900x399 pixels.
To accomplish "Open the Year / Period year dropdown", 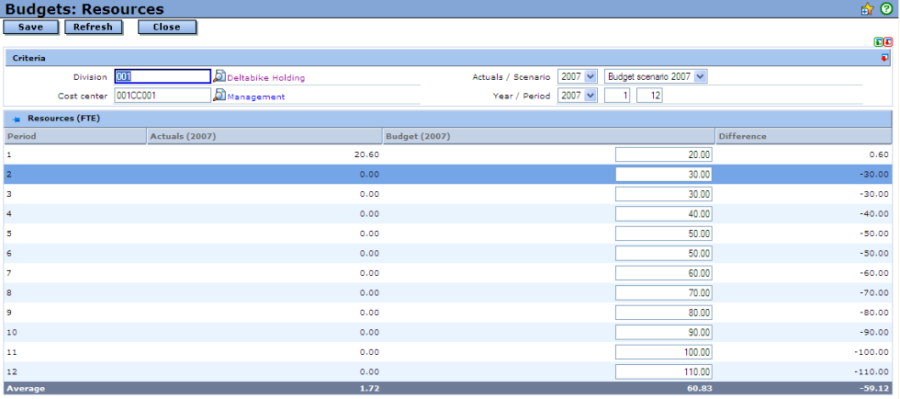I will [577, 95].
